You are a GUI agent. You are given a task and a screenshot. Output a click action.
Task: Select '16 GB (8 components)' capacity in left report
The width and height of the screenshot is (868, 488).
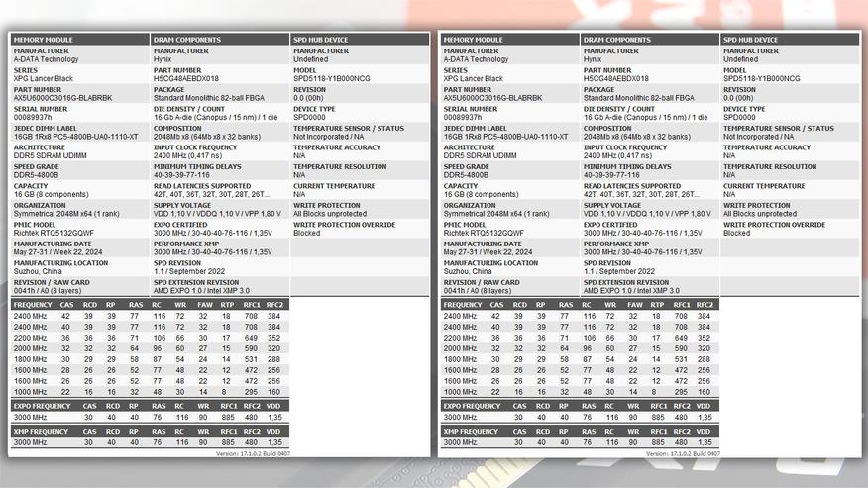pyautogui.click(x=51, y=194)
